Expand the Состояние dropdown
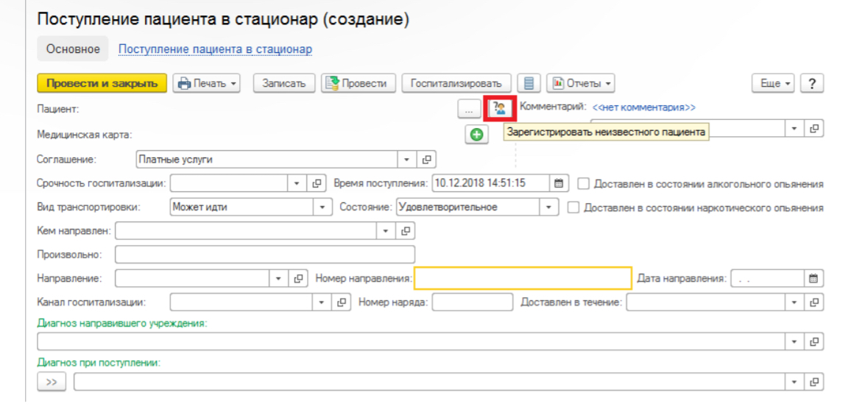 coord(548,207)
